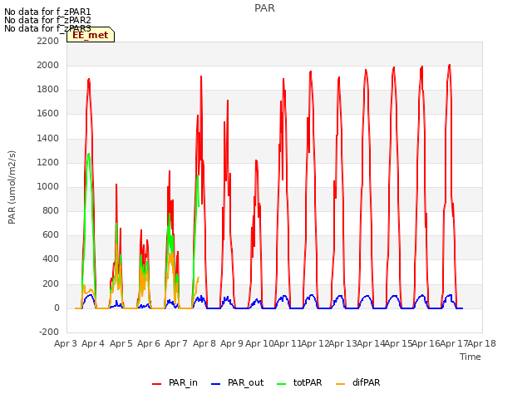
Task: Click the Apr 5 x-axis tick label
Action: click(x=121, y=343)
